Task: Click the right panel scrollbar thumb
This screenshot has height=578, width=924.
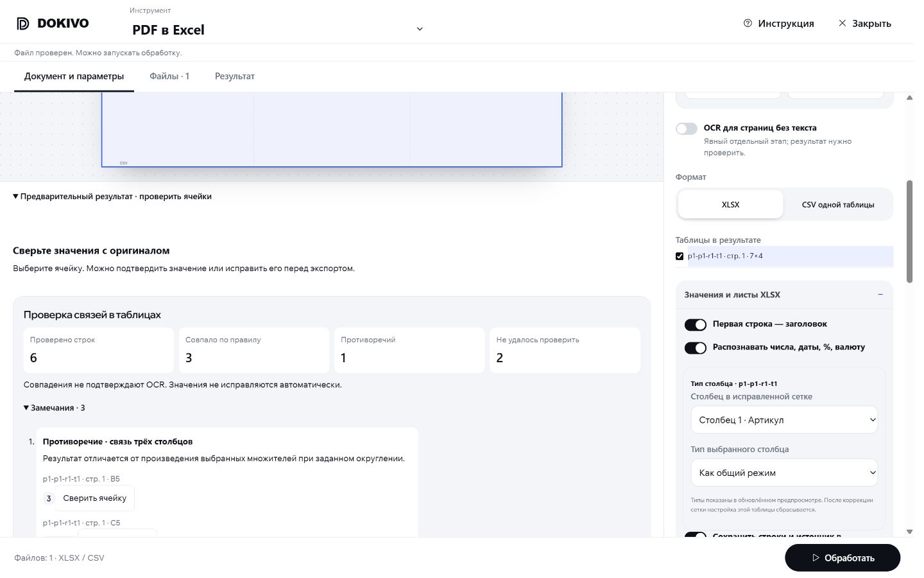Action: click(x=909, y=231)
